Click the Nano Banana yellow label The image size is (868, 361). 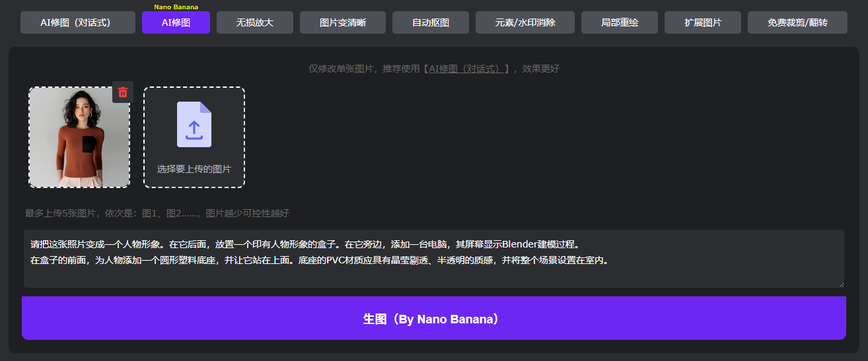(x=176, y=7)
